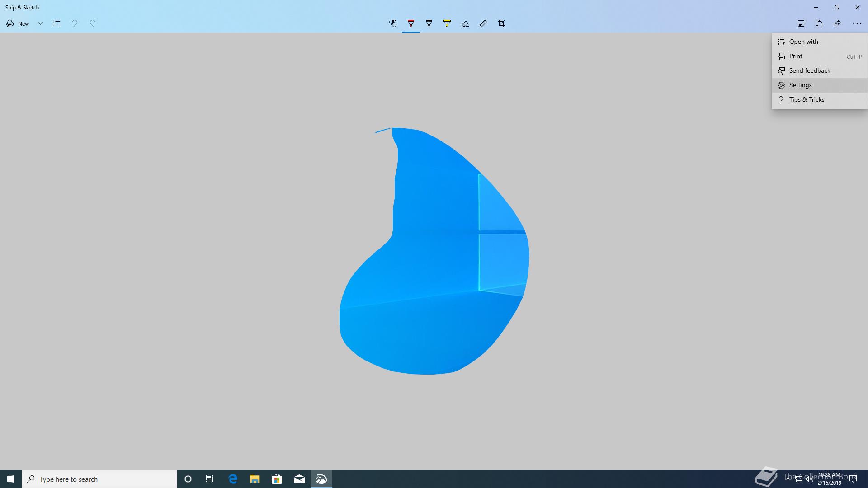Activate the Crop tool
Image resolution: width=868 pixels, height=488 pixels.
coord(501,23)
